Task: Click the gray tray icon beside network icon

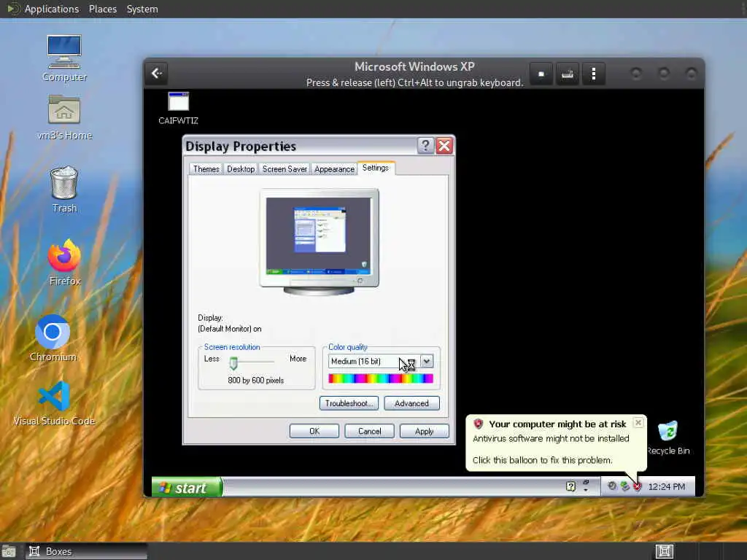Action: 612,486
